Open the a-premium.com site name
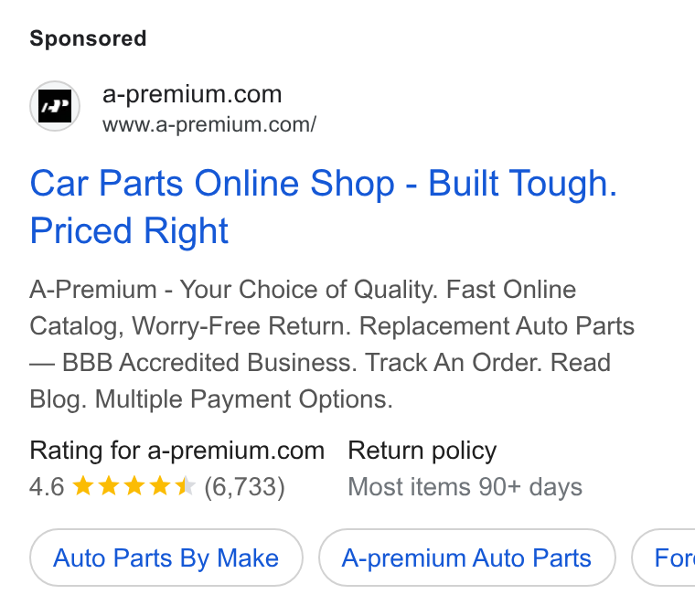 192,94
